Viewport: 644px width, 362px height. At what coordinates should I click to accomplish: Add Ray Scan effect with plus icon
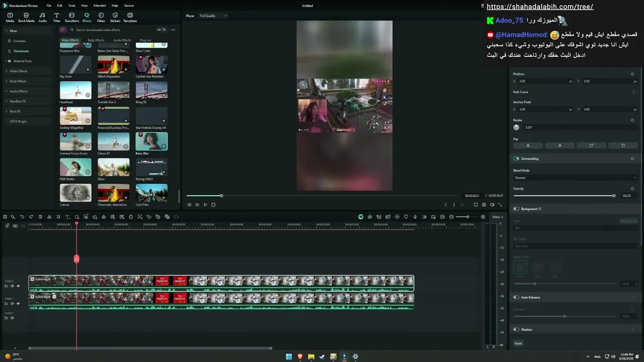(x=88, y=70)
